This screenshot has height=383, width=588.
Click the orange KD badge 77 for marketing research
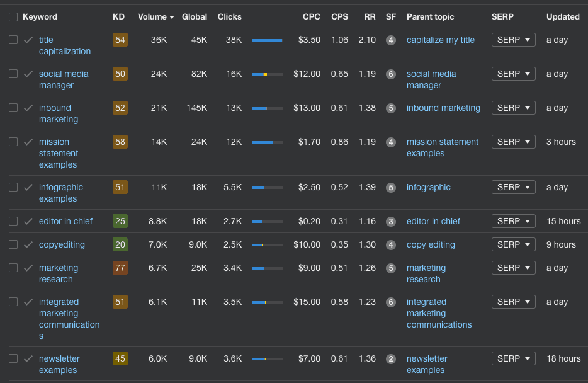coord(120,267)
